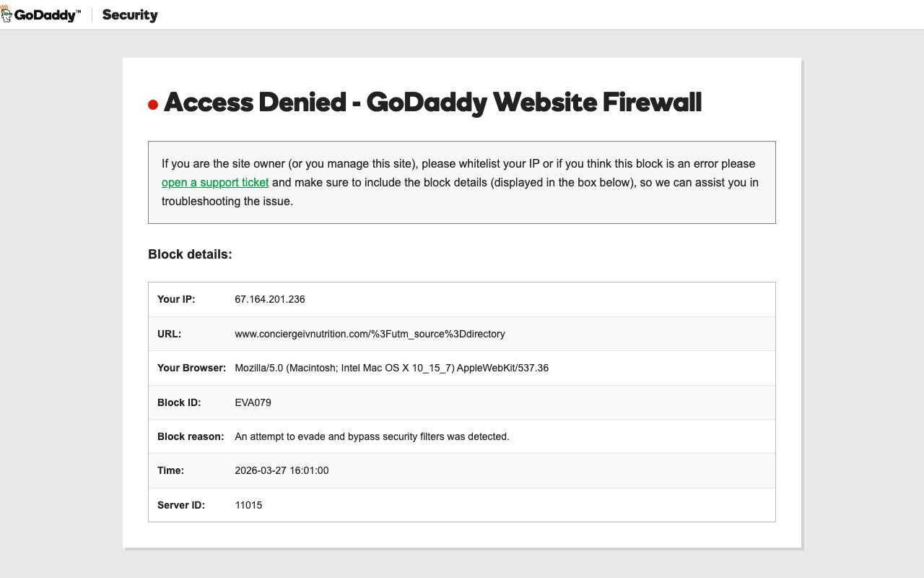Click the Block reason row label
This screenshot has height=578, width=924.
[191, 436]
